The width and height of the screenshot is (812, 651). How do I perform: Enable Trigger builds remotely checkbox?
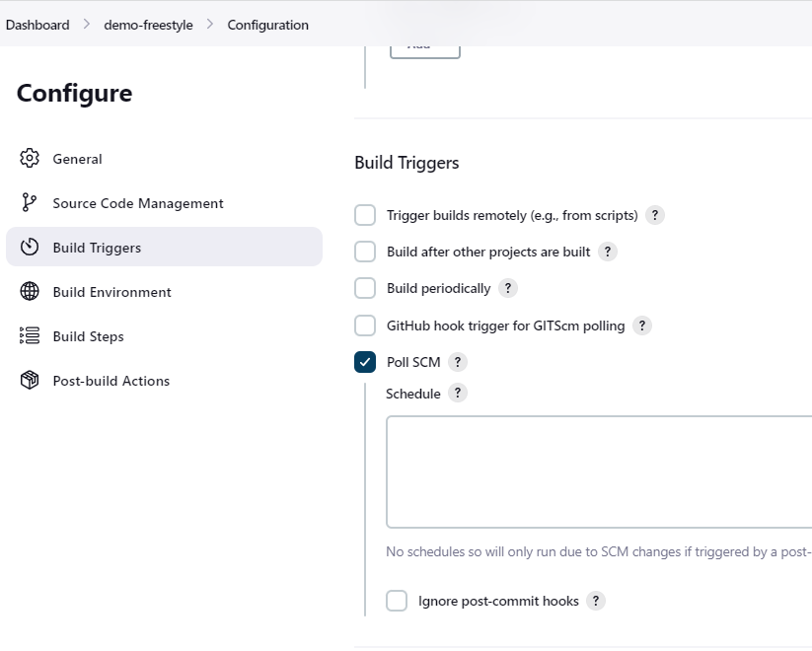365,215
